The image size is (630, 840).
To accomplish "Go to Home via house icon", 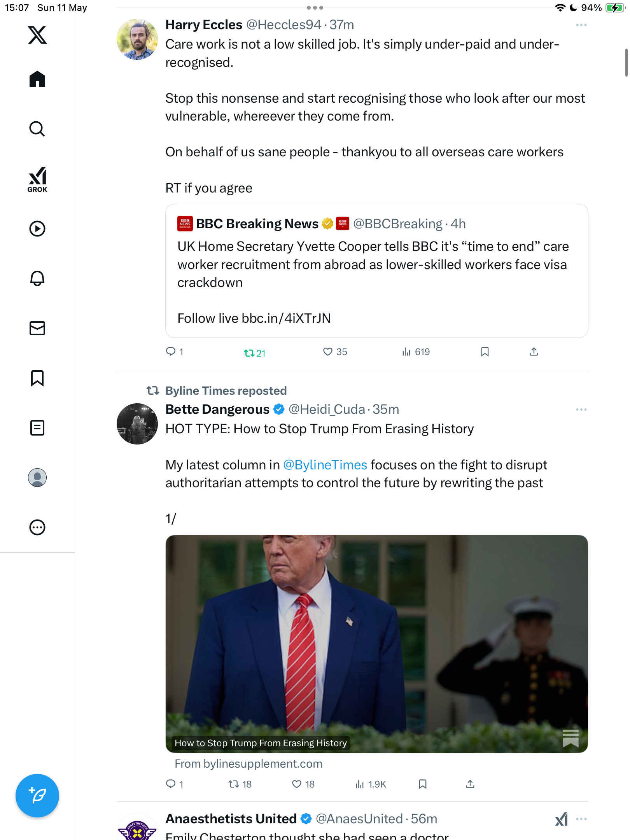I will 37,79.
